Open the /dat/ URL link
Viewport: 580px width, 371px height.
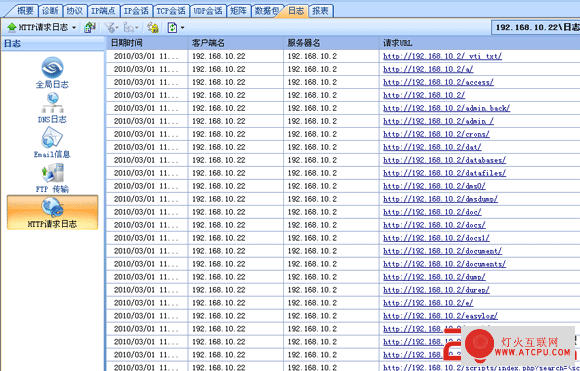coord(432,147)
